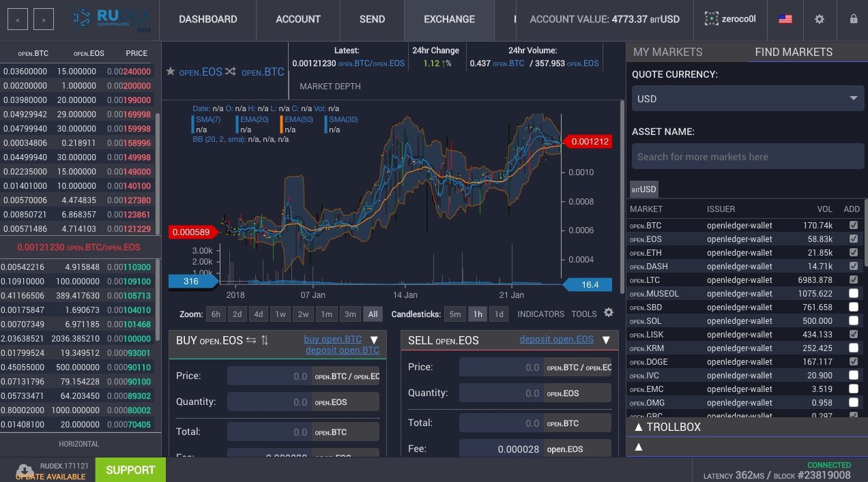Toggle open.LISK market add checkbox

853,334
